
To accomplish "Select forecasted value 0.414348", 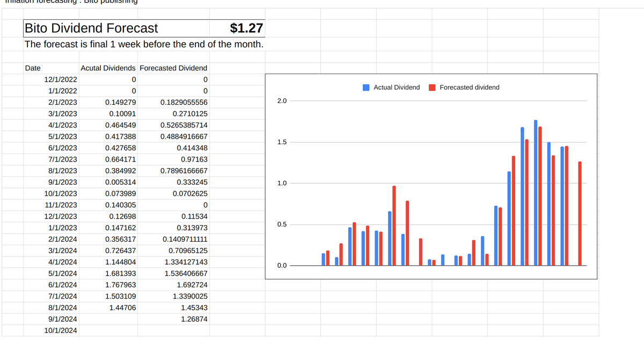I will tap(173, 148).
